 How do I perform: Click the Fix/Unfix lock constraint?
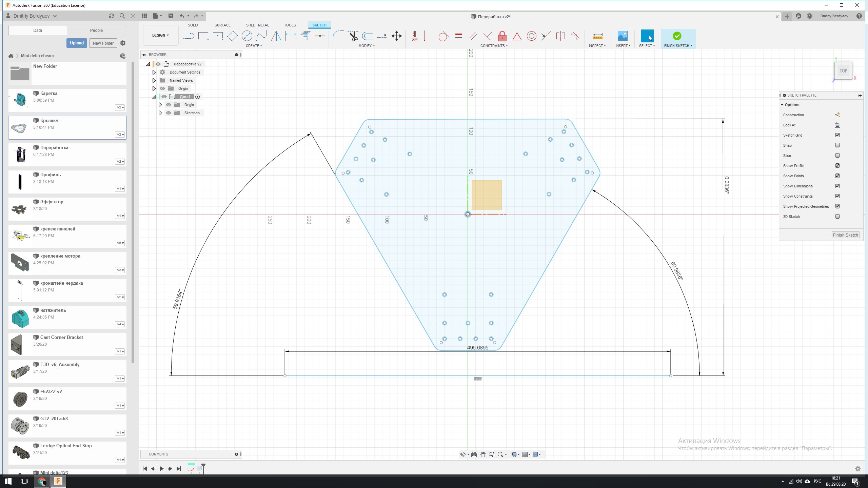[x=502, y=36]
